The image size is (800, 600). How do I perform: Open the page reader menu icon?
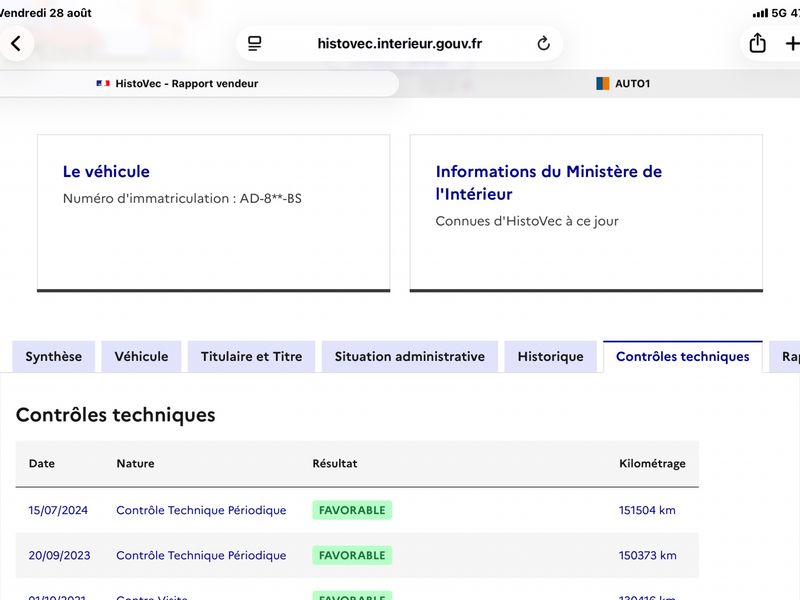pos(255,43)
